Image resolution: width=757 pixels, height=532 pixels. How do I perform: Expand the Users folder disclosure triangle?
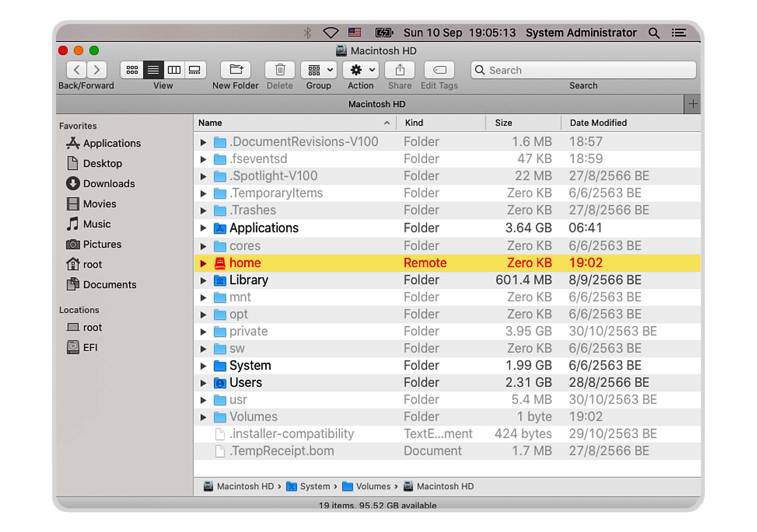203,382
